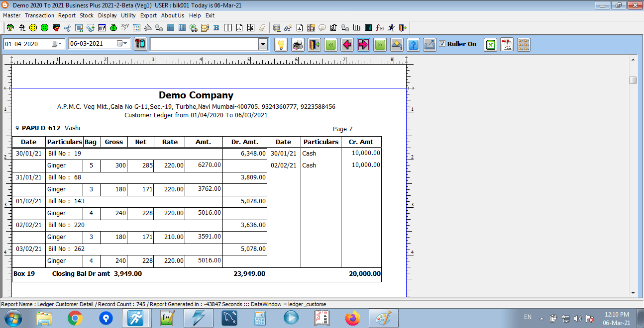The image size is (644, 328).
Task: Click the light bulb icon
Action: tap(281, 45)
